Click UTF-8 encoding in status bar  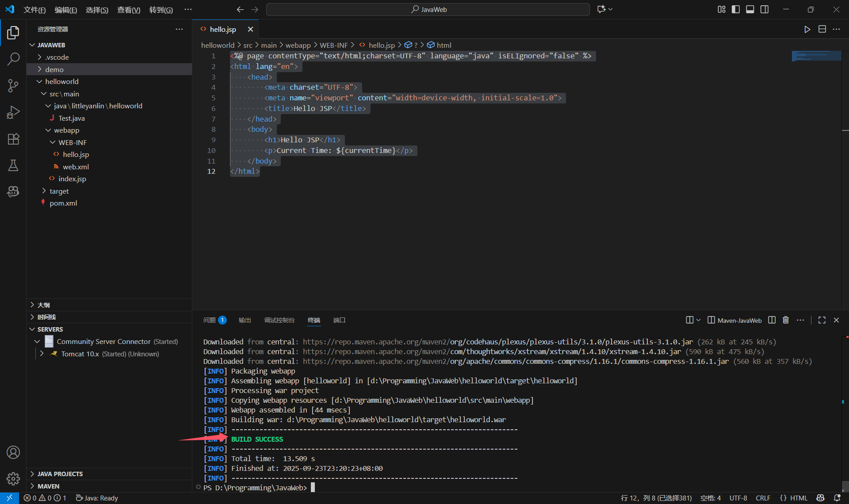click(738, 498)
